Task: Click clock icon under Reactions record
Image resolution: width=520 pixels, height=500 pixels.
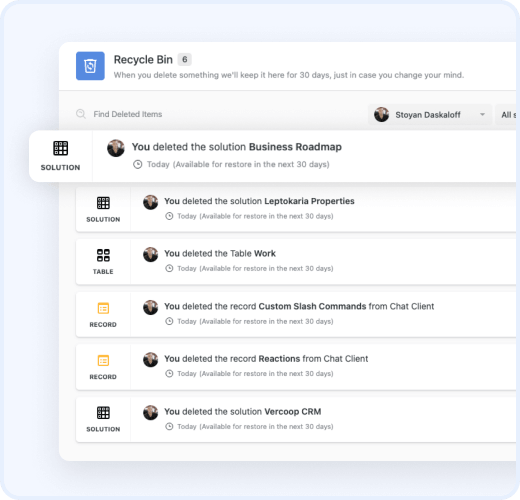Action: tap(169, 374)
